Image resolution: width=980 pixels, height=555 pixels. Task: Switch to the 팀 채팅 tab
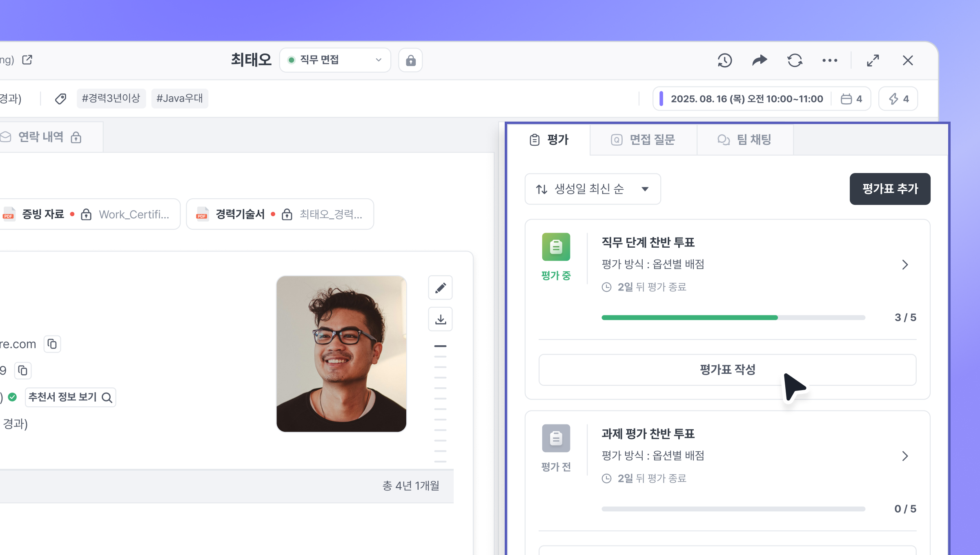point(745,140)
